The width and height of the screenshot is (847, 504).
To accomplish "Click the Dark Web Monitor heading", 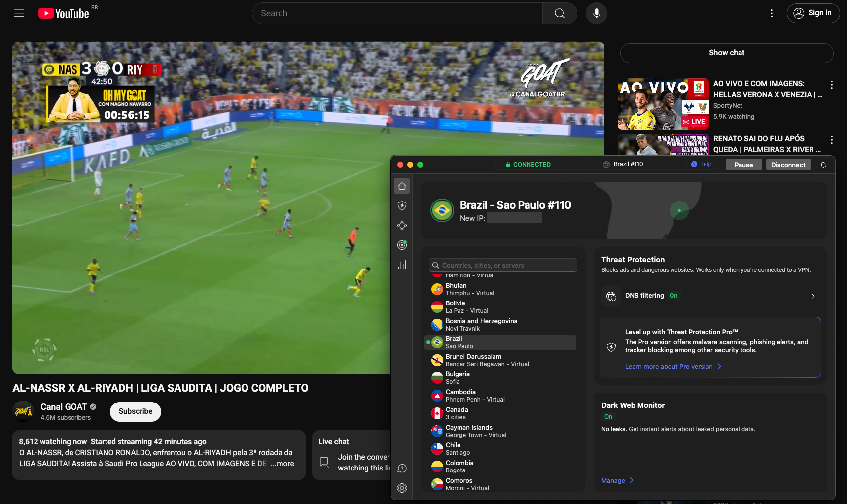I will click(x=633, y=405).
